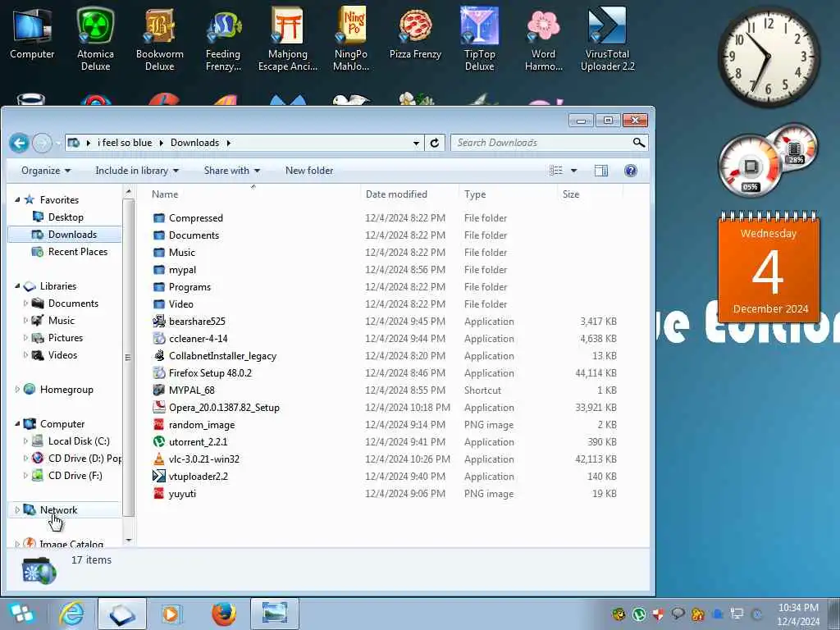Viewport: 840px width, 630px height.
Task: Open Windows Media Player from taskbar
Action: (172, 614)
